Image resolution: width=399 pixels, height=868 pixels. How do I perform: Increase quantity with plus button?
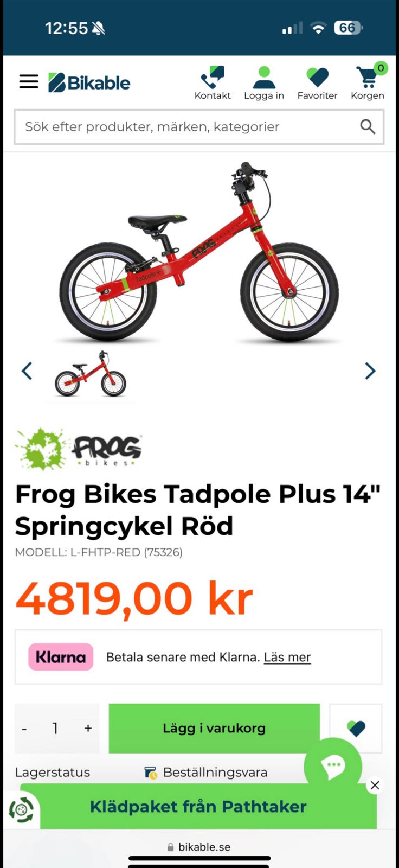[x=88, y=729]
